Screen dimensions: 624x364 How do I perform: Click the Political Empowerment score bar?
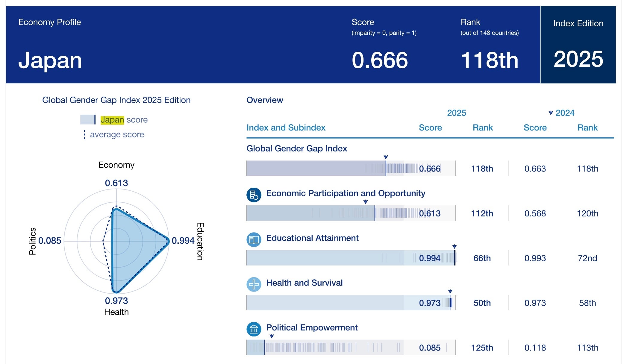click(x=351, y=348)
